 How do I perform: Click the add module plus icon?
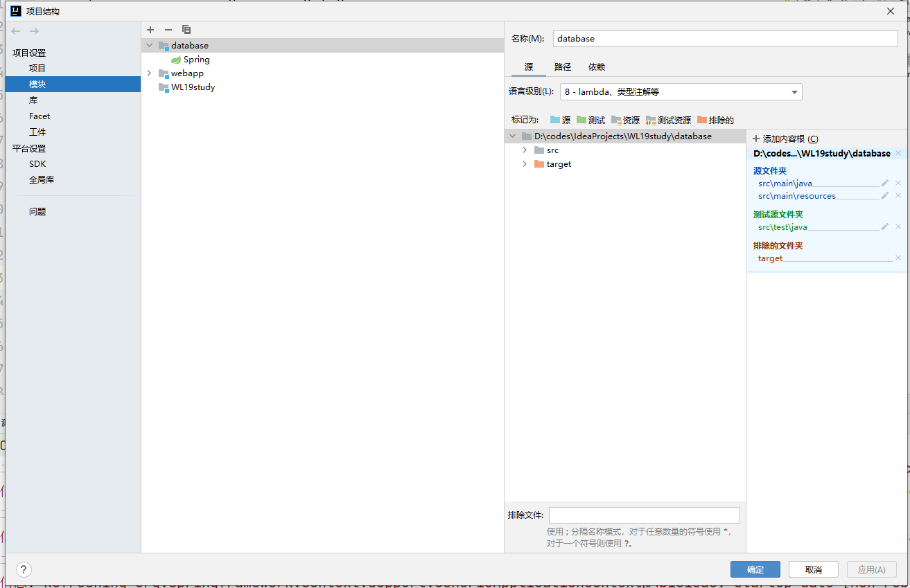coord(150,30)
